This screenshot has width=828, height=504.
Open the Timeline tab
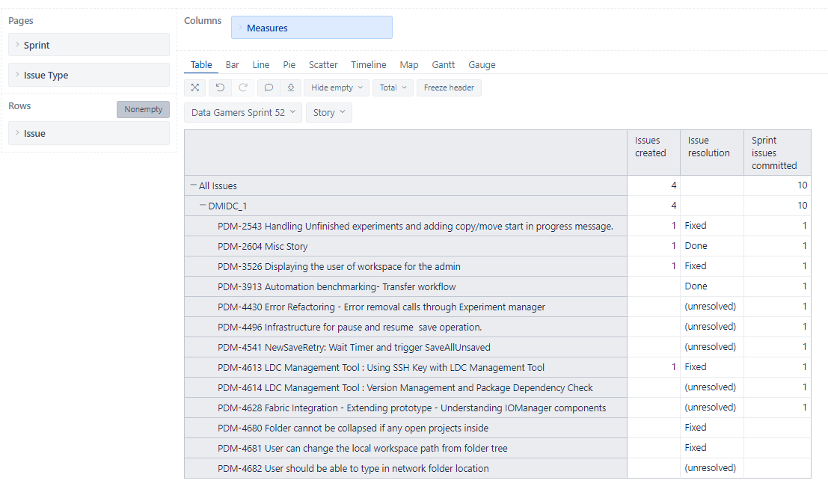click(x=369, y=64)
